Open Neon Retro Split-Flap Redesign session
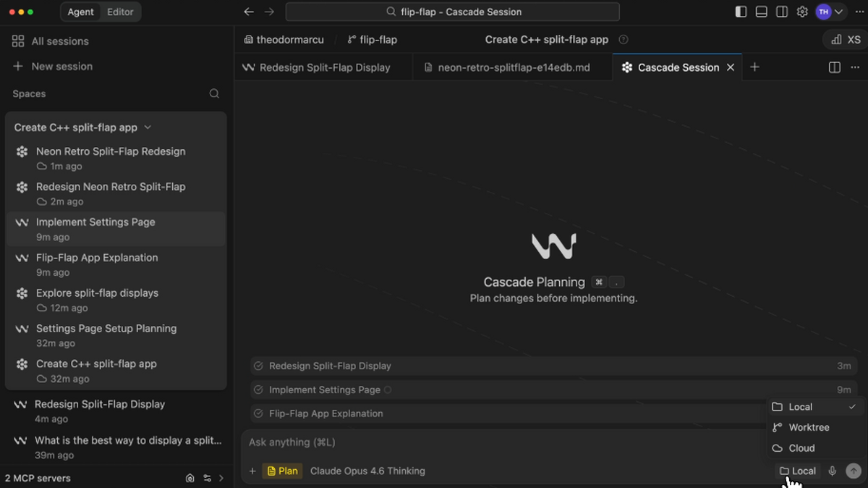The width and height of the screenshot is (868, 488). (116, 158)
